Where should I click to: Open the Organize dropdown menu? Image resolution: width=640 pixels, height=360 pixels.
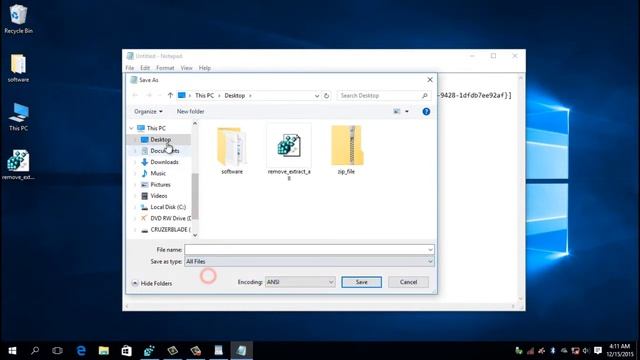tap(148, 111)
